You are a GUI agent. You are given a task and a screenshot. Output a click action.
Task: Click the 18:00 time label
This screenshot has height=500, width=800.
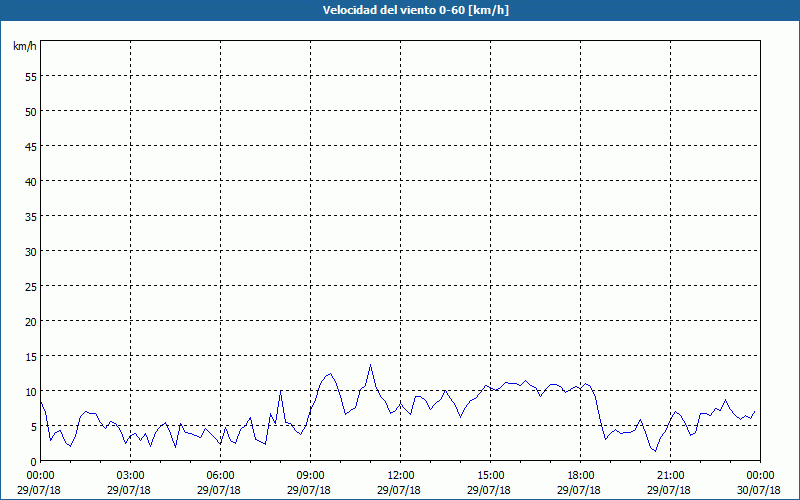[581, 476]
